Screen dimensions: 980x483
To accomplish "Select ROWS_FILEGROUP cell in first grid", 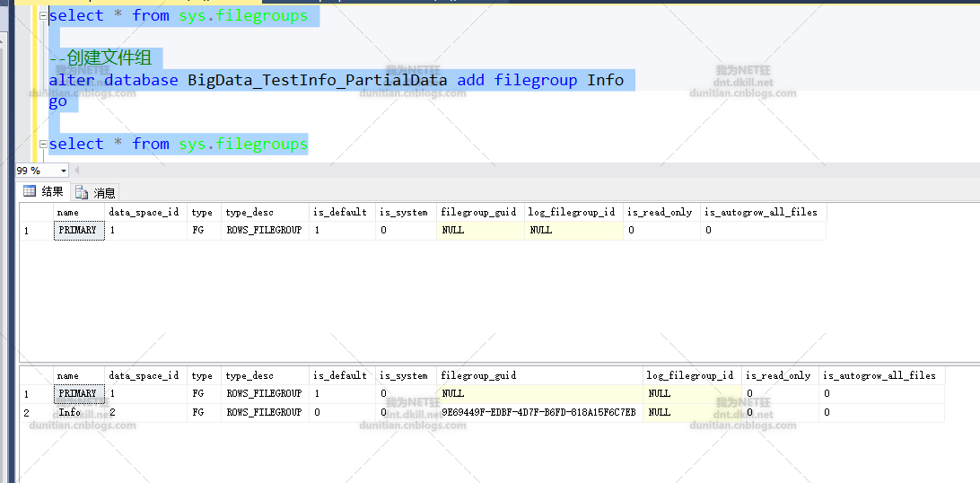I will 265,230.
